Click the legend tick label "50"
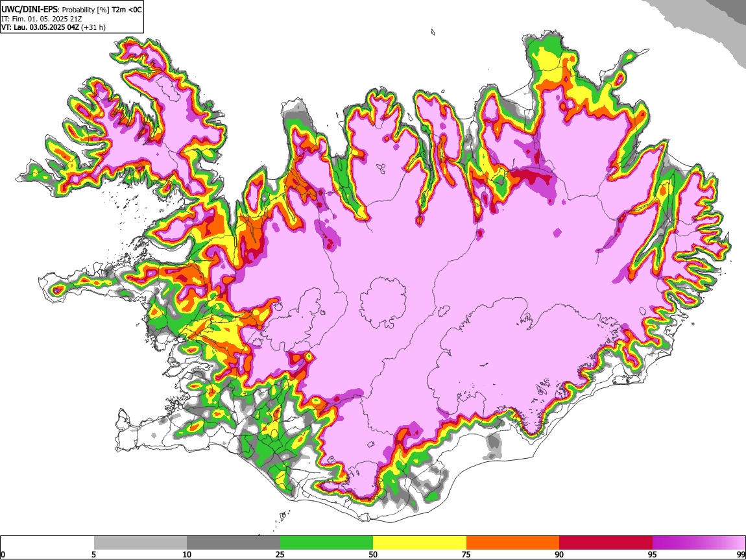The height and width of the screenshot is (560, 746). pos(373,554)
